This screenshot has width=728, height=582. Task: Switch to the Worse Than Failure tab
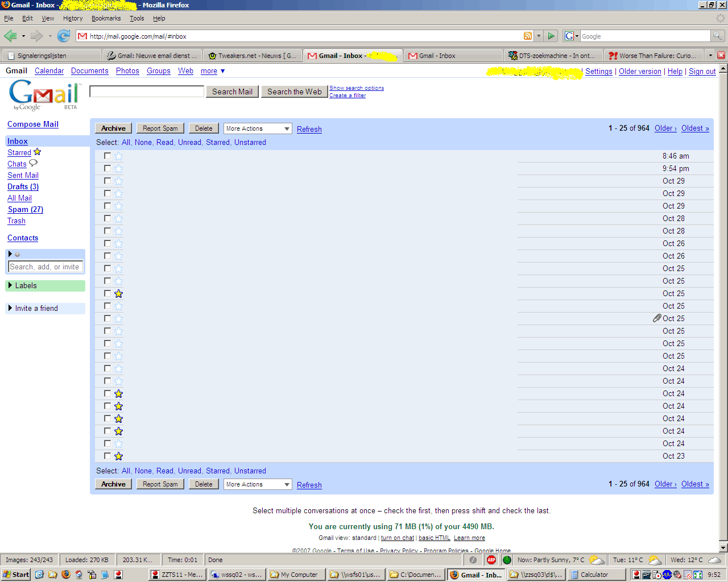[653, 56]
